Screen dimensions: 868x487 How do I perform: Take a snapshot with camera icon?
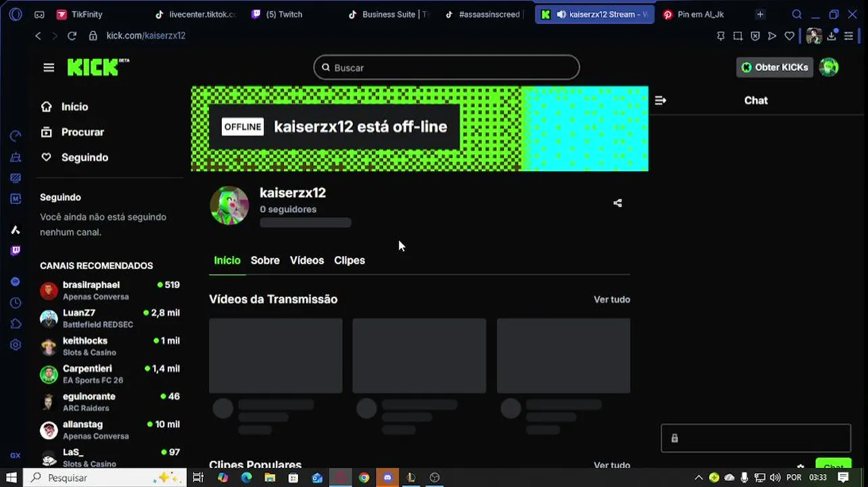click(738, 36)
